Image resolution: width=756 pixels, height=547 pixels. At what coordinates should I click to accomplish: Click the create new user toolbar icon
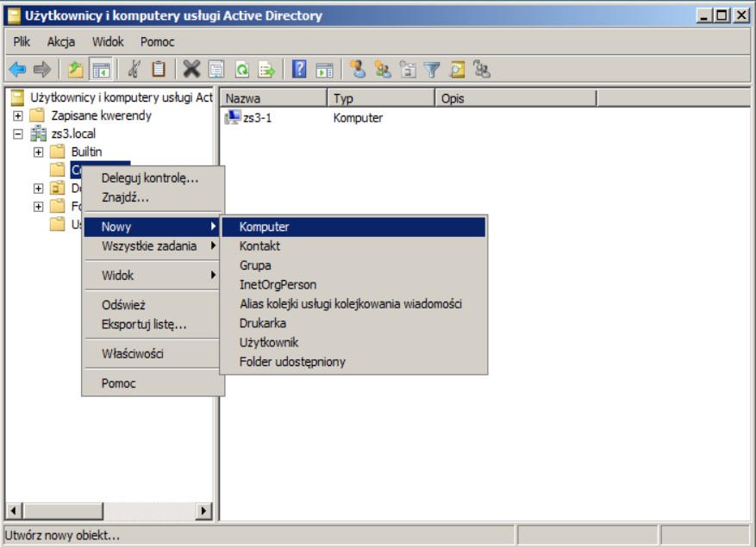(358, 70)
